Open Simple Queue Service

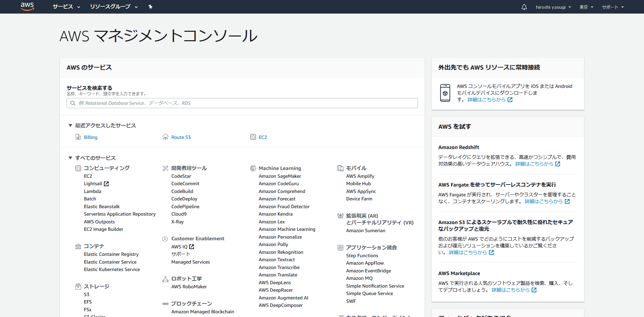click(x=370, y=293)
